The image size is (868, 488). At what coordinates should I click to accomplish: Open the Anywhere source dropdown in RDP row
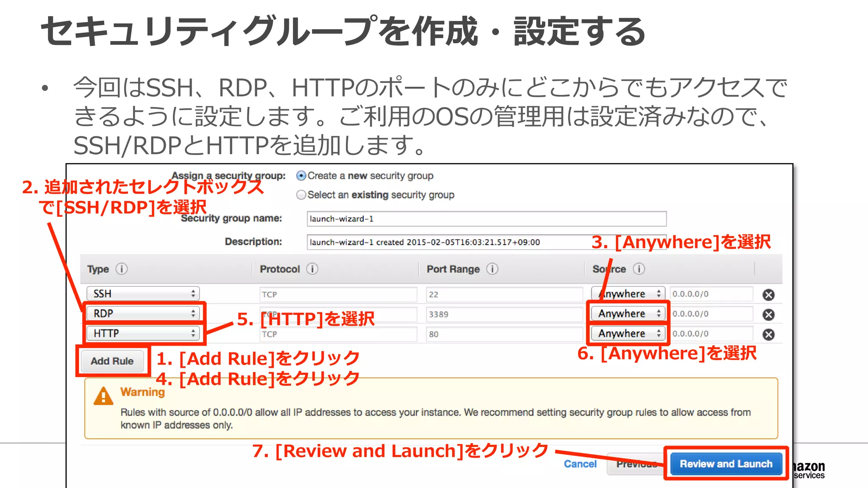click(x=628, y=313)
